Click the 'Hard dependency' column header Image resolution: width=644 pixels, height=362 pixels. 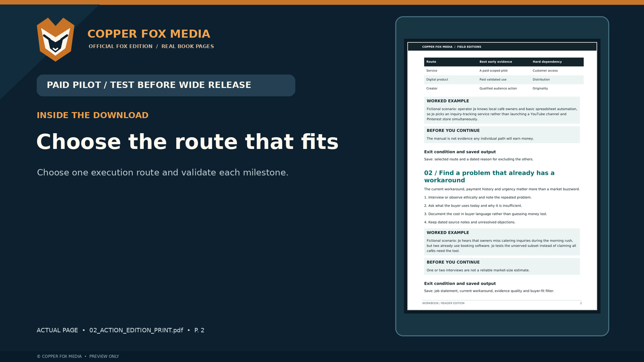[x=547, y=62]
